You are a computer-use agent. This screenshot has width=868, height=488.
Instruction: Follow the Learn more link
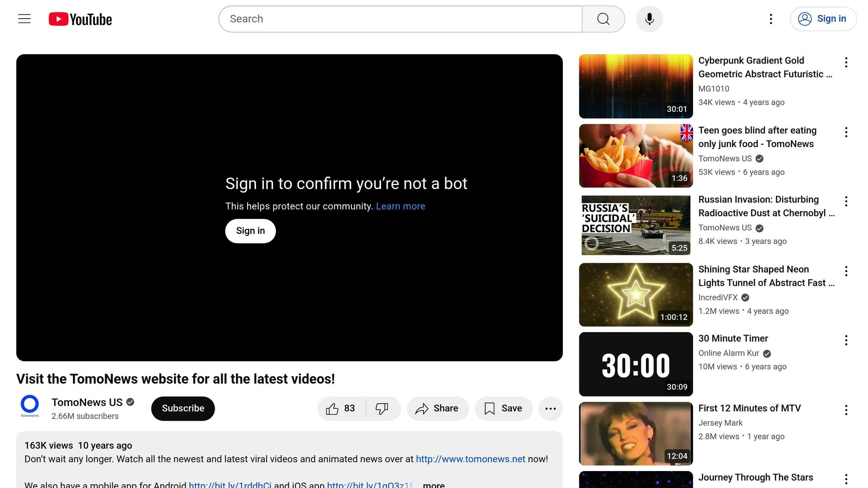[400, 206]
